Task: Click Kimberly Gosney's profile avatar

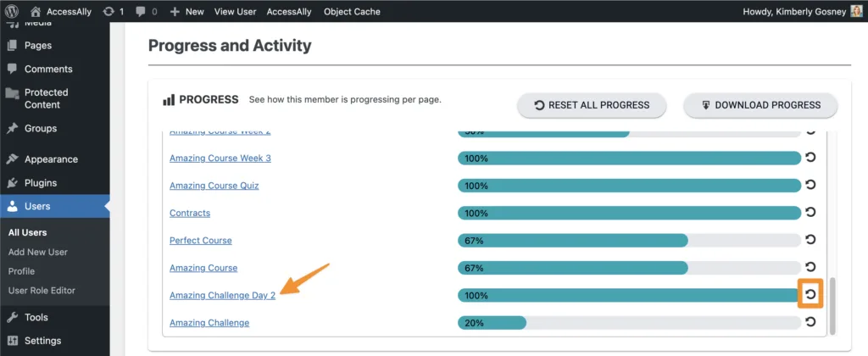Action: [856, 12]
